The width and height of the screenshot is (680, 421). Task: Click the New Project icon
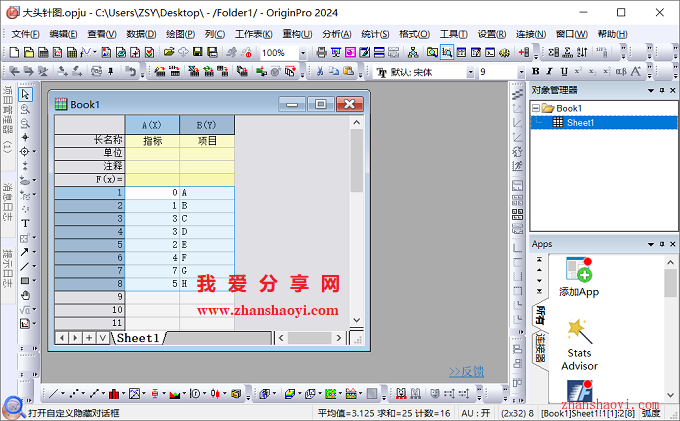pos(14,53)
